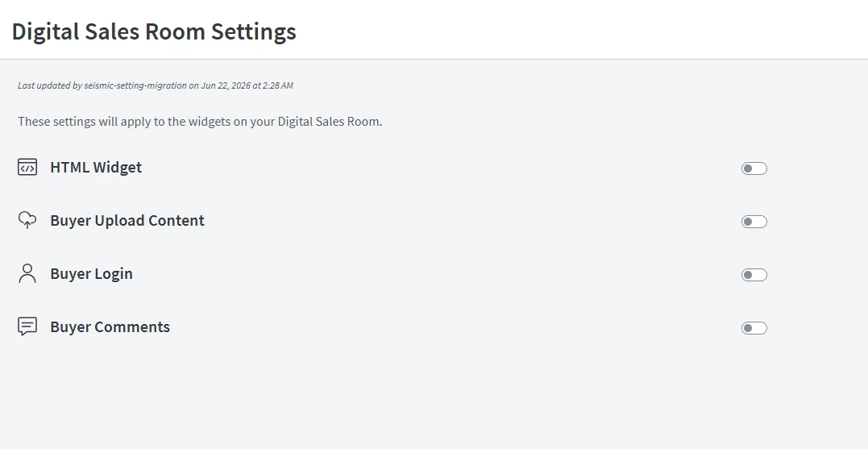This screenshot has width=868, height=449.
Task: Click the Buyer Upload Content cloud icon
Action: point(27,220)
